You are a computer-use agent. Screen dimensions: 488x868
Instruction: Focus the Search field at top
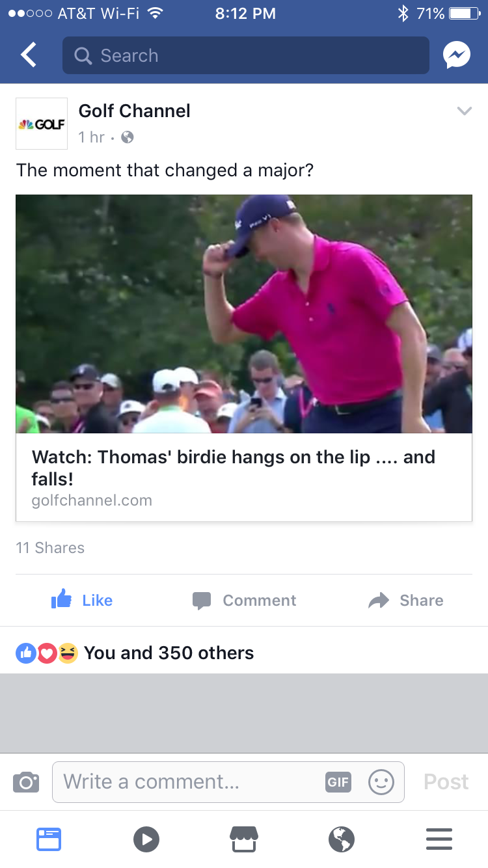[x=246, y=55]
